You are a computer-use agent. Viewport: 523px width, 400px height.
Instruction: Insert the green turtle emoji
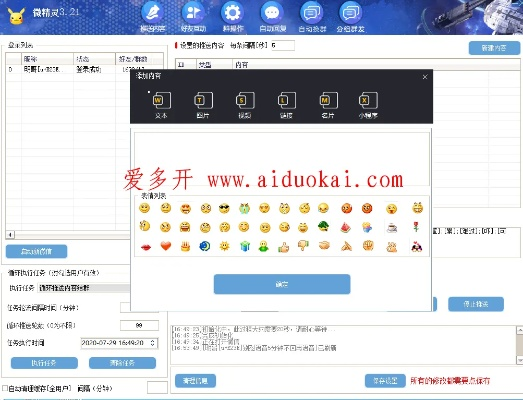tap(324, 227)
